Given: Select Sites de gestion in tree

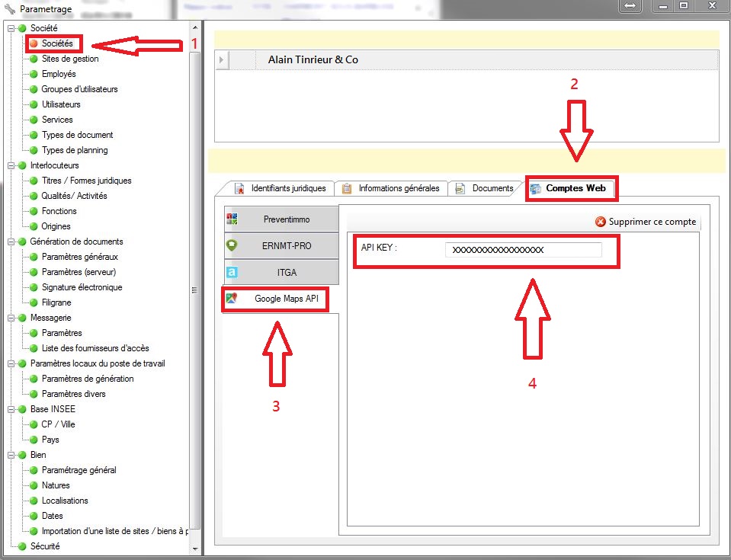Looking at the screenshot, I should pyautogui.click(x=70, y=59).
